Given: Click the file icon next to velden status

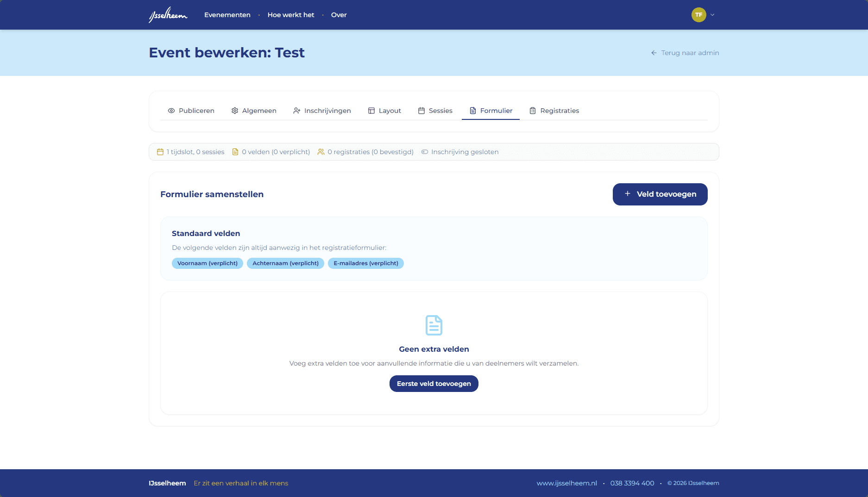Looking at the screenshot, I should [235, 152].
